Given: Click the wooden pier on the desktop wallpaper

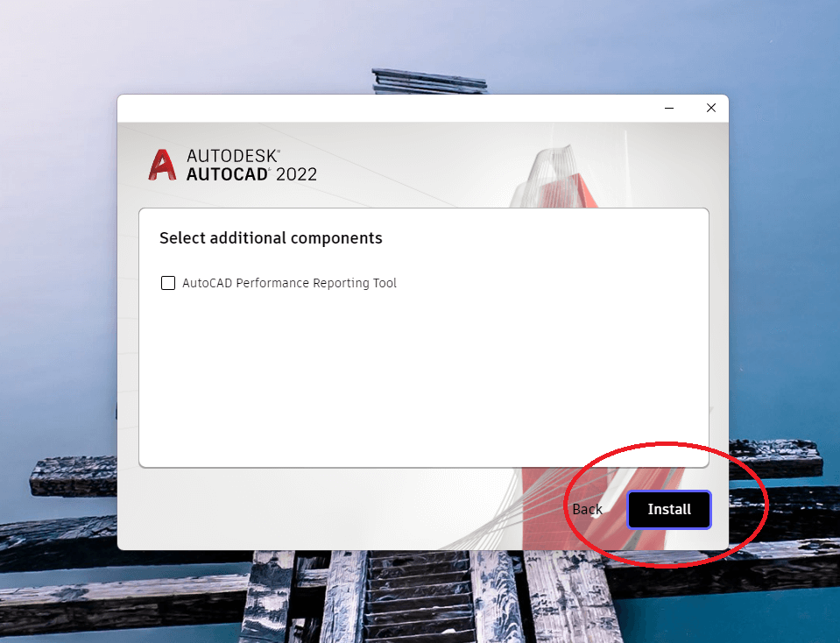Looking at the screenshot, I should point(423,595).
